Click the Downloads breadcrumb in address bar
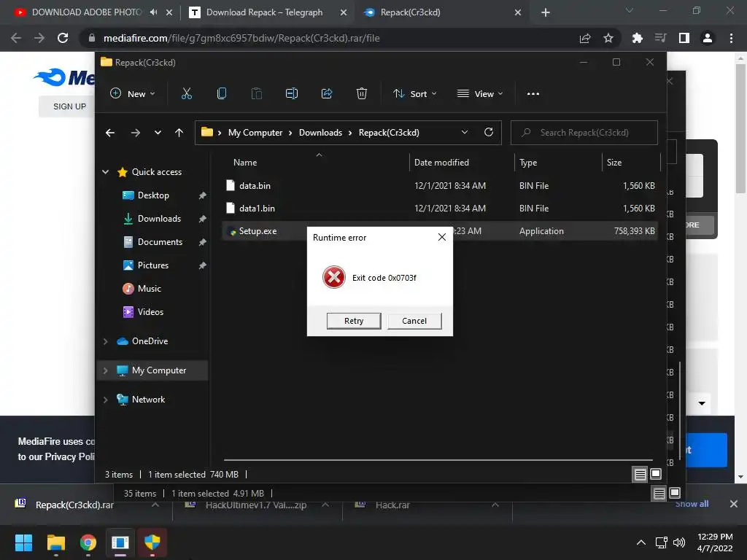 (x=321, y=133)
